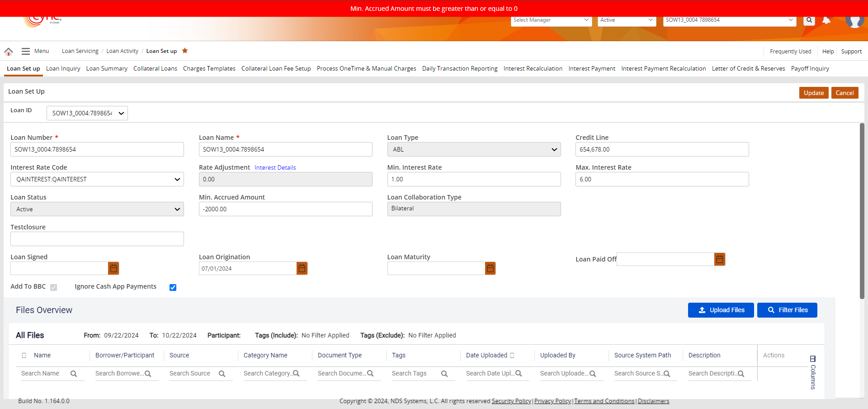Screen dimensions: 868x409
Task: Open the hamburger Menu icon
Action: click(26, 52)
